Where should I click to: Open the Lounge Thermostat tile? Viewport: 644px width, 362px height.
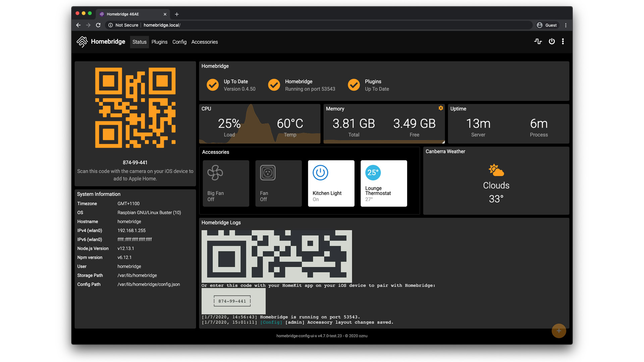(x=384, y=183)
